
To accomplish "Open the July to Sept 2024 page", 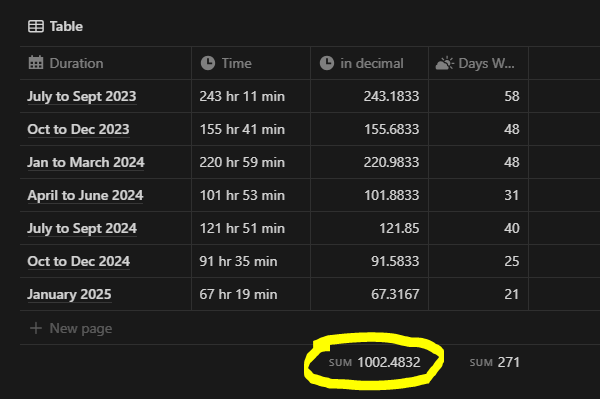I will [82, 228].
